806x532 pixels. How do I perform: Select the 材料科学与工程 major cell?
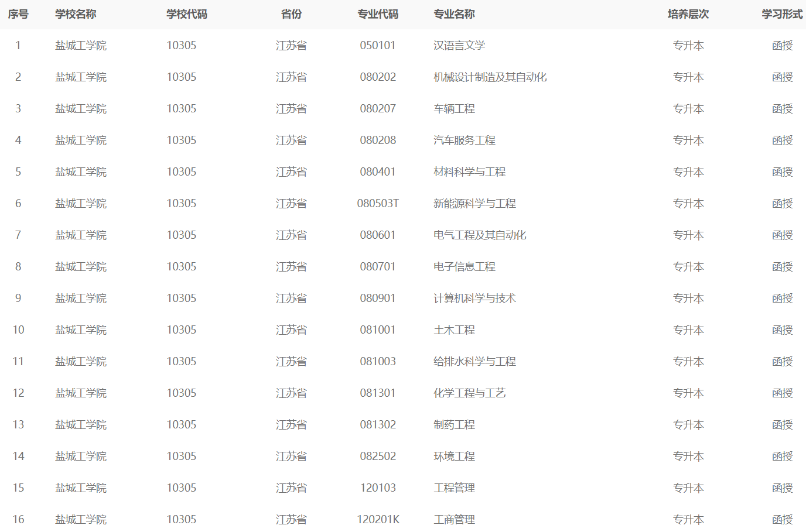(x=470, y=172)
